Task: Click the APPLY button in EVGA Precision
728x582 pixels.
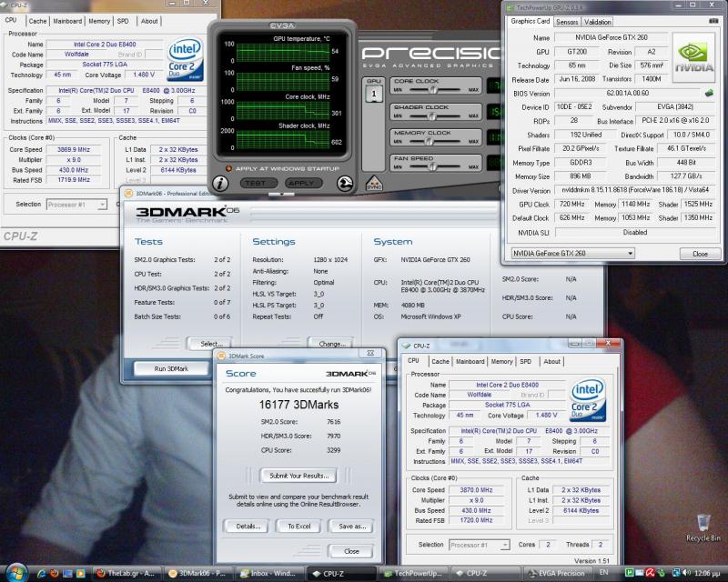Action: pyautogui.click(x=303, y=184)
